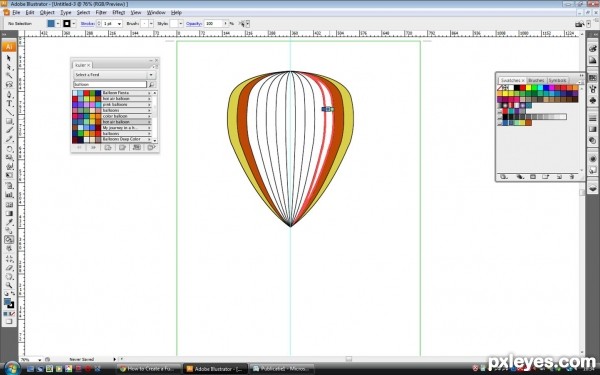Expand the Balloon Fiesta theme arrow
The width and height of the screenshot is (600, 375).
click(149, 93)
